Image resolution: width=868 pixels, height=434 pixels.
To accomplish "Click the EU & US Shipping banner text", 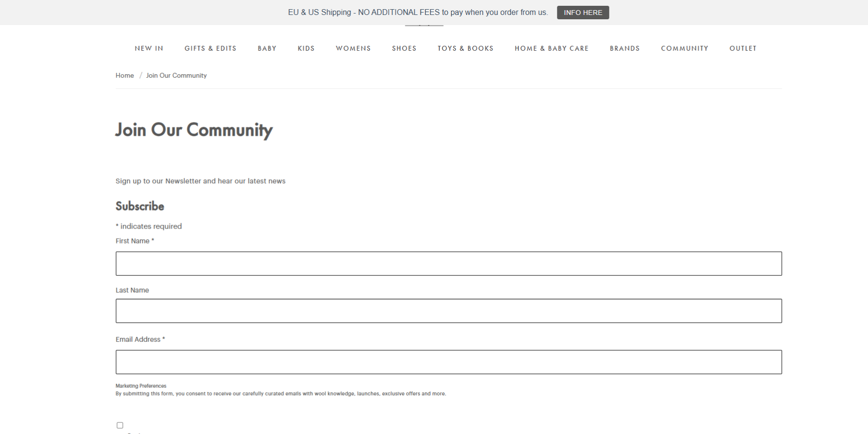I will [x=418, y=13].
